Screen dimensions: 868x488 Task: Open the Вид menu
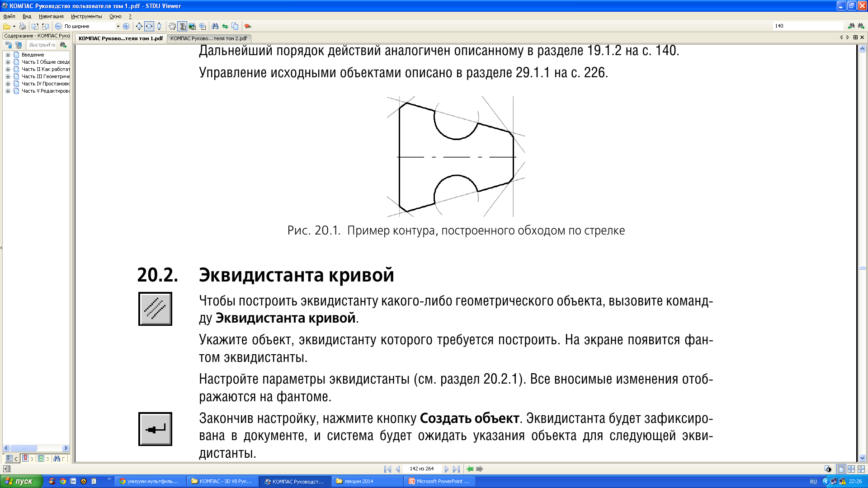click(27, 16)
